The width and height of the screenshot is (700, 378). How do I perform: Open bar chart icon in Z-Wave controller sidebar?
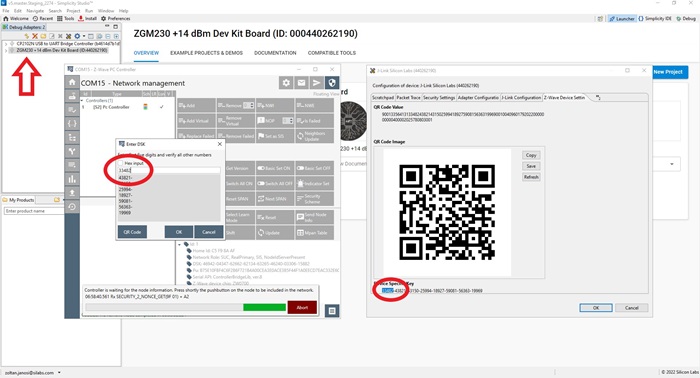point(72,179)
